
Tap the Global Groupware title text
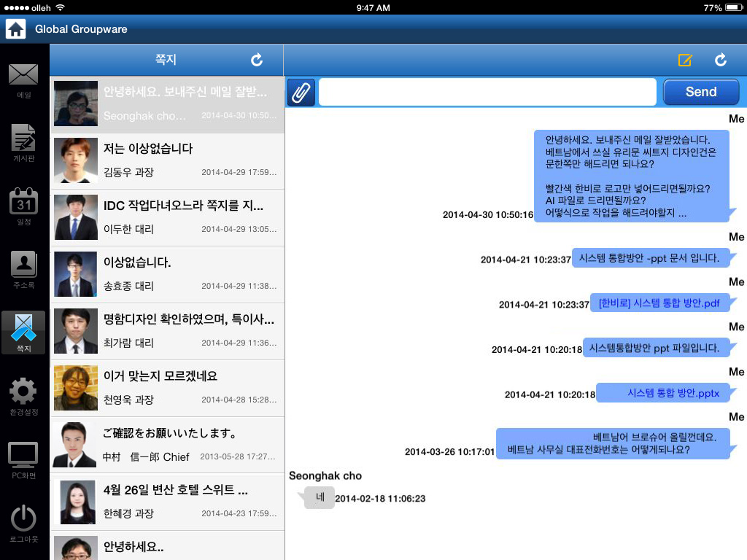coord(81,29)
